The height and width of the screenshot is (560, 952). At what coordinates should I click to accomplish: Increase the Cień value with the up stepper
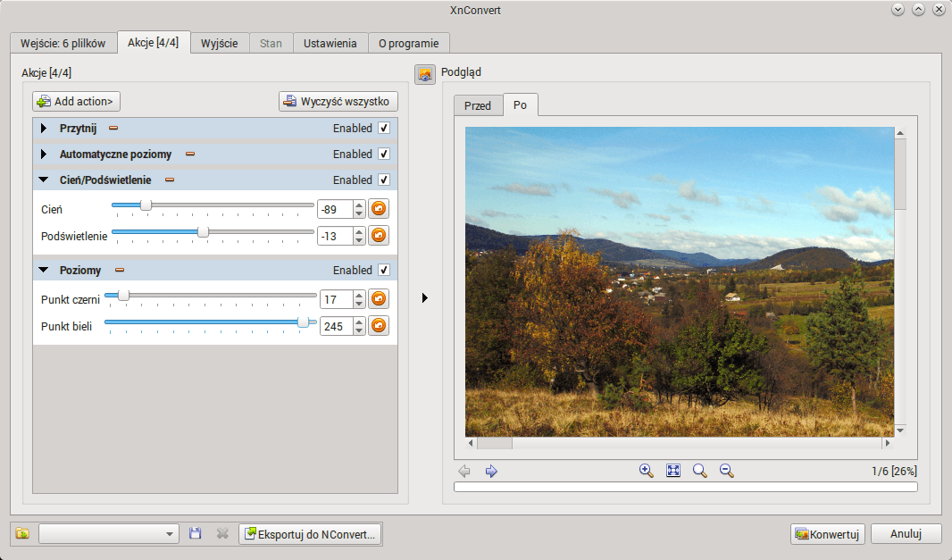[x=359, y=205]
